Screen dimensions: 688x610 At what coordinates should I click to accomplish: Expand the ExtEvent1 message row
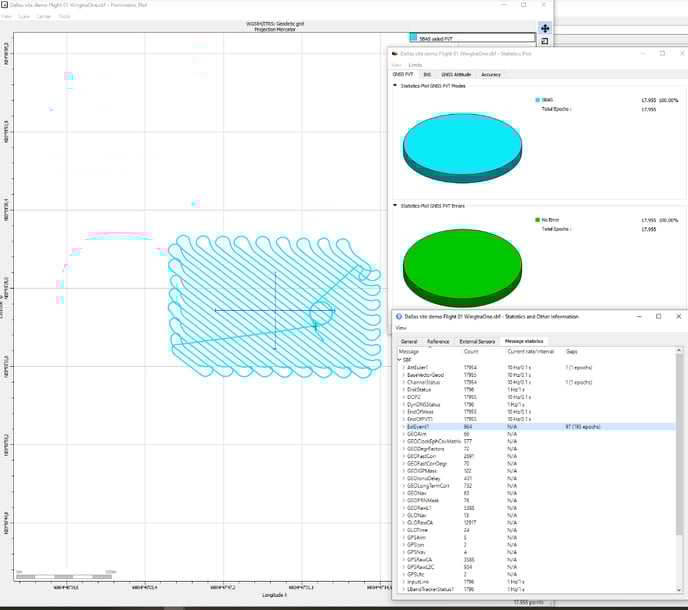pyautogui.click(x=403, y=426)
